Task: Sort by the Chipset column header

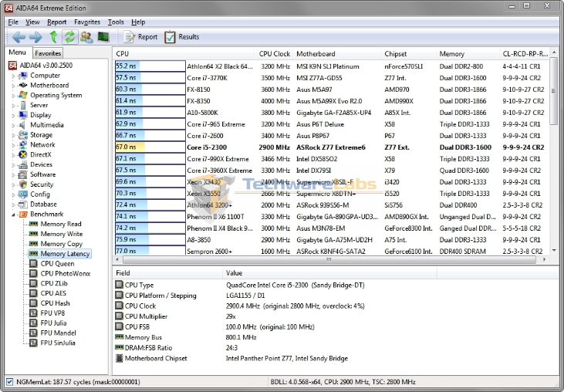Action: [x=409, y=53]
